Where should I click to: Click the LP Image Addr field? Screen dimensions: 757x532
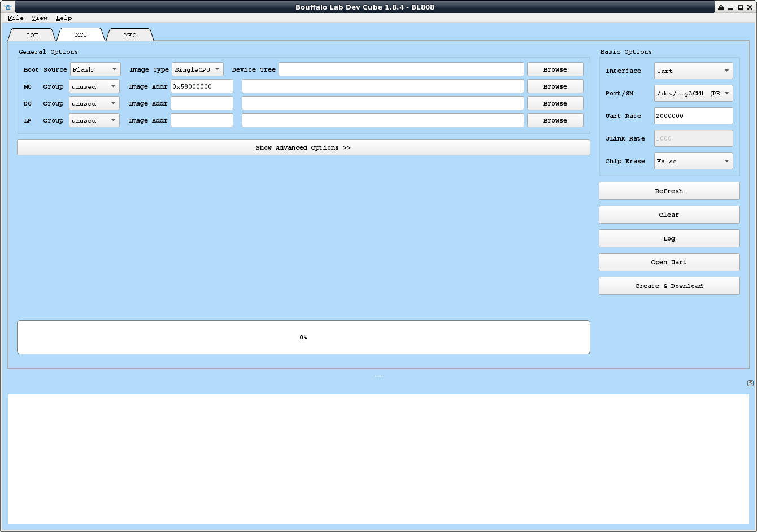point(202,120)
